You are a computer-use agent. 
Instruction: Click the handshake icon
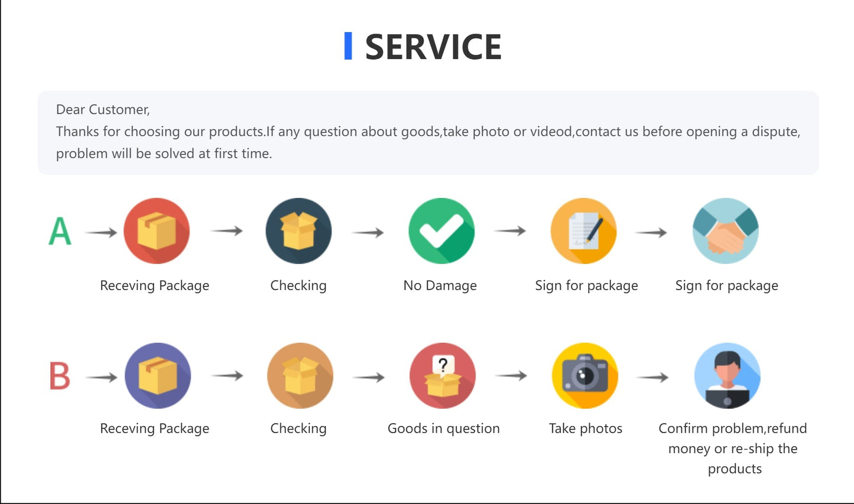[725, 230]
